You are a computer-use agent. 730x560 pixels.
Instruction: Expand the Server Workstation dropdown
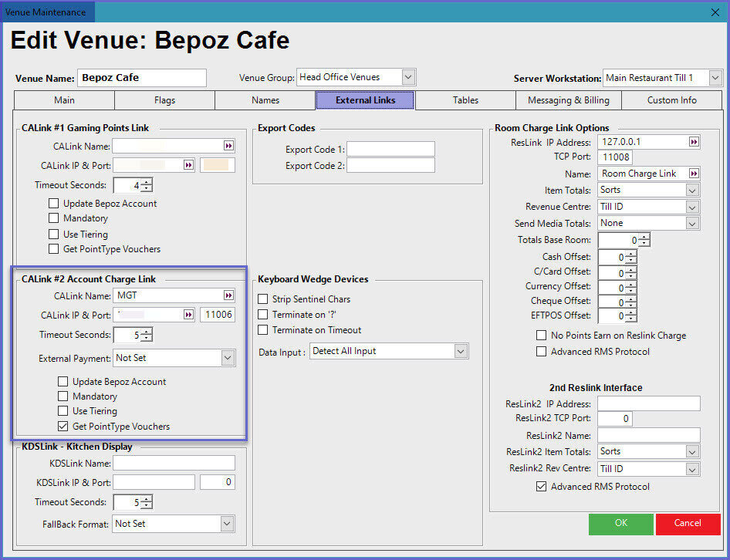click(x=715, y=78)
